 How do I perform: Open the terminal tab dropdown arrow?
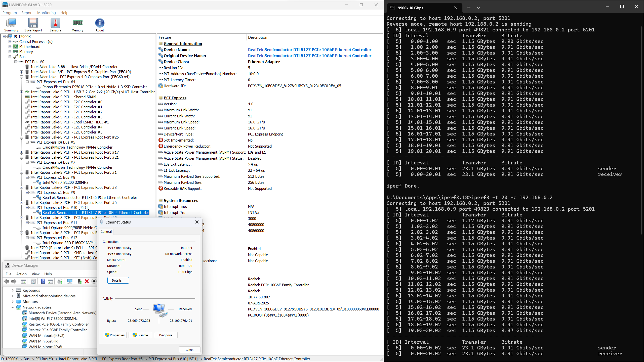(x=478, y=8)
